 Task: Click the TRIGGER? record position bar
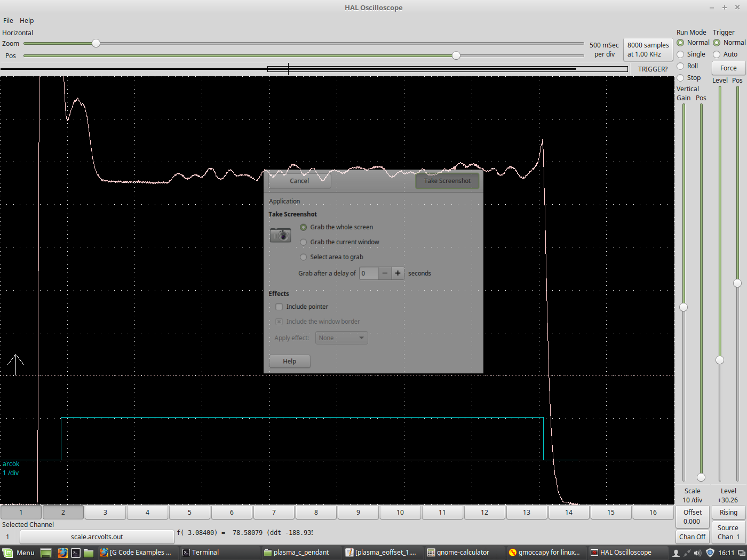tap(314, 69)
